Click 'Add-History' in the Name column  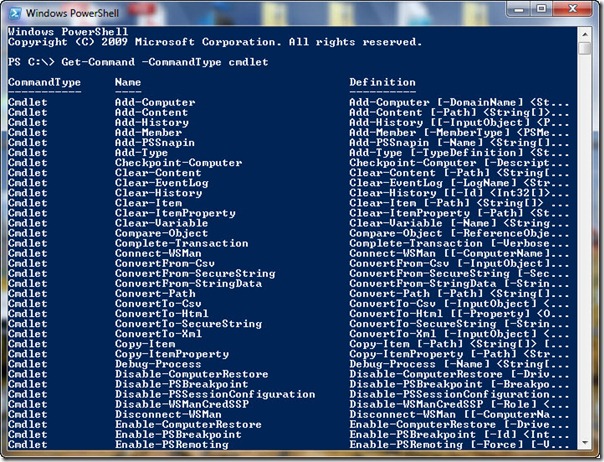point(152,123)
